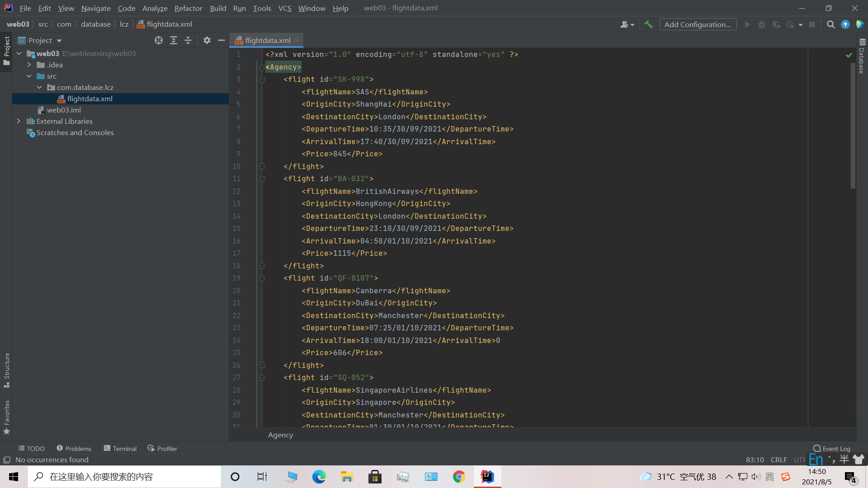This screenshot has height=488, width=868.
Task: Click the database breadcrumb in navigation bar
Action: tap(95, 24)
